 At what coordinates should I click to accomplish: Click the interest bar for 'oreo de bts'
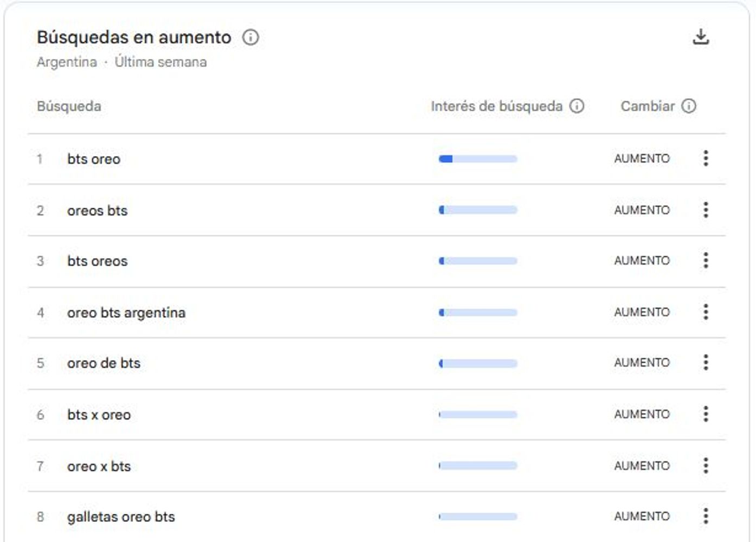[x=478, y=363]
